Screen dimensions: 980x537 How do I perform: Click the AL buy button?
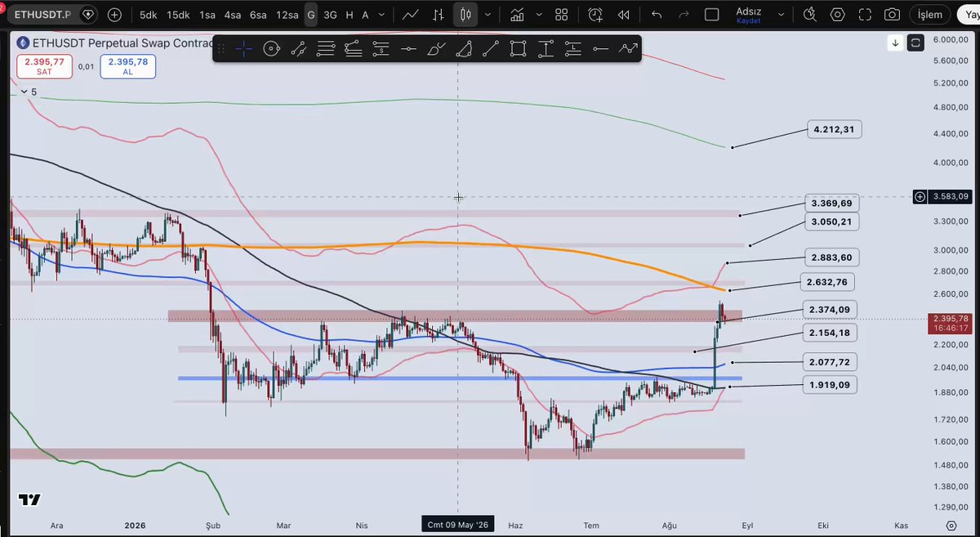pyautogui.click(x=127, y=66)
